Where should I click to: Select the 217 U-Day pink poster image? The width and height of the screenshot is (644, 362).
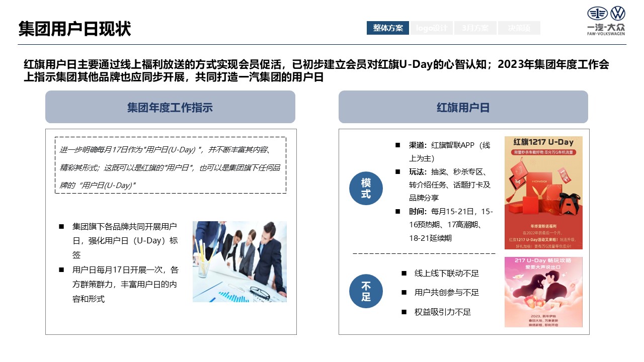[x=543, y=292]
